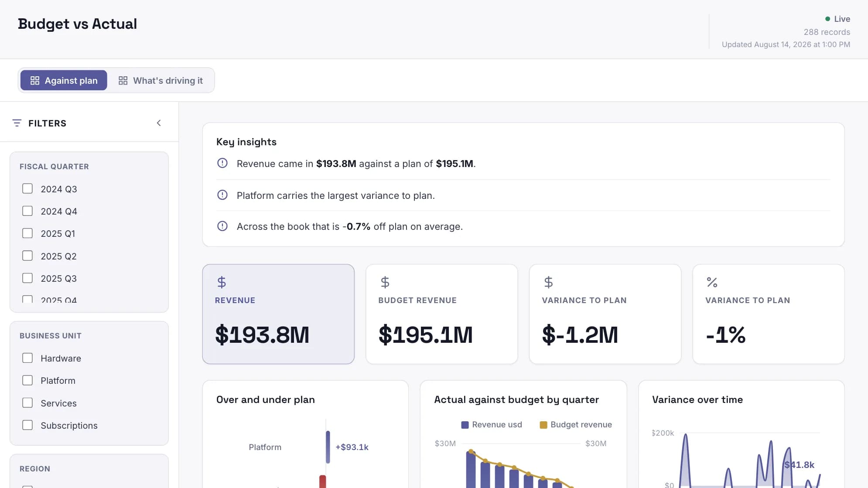The image size is (868, 488).
Task: Check the Hardware business unit box
Action: pyautogui.click(x=27, y=358)
